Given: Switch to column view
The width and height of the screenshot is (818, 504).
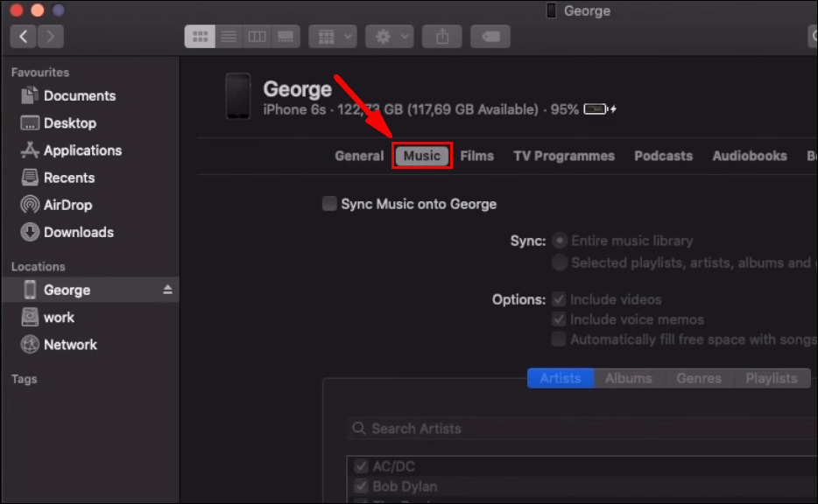Looking at the screenshot, I should [257, 37].
